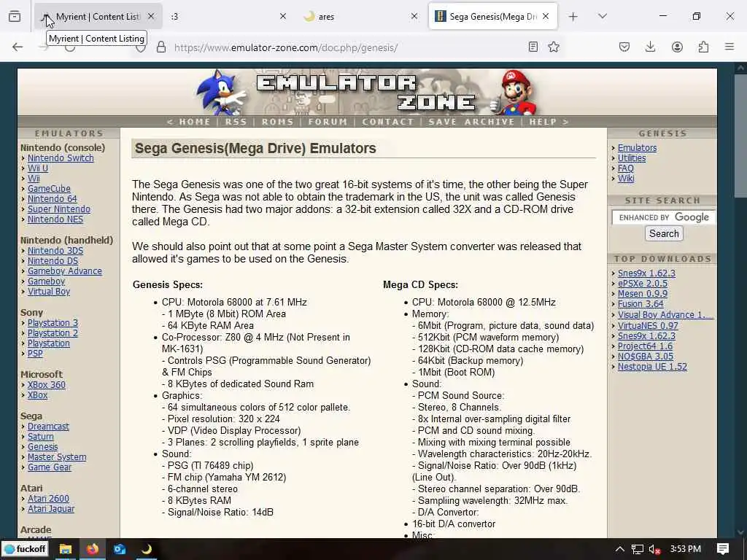
Task: Click the Google site search box
Action: (x=664, y=217)
